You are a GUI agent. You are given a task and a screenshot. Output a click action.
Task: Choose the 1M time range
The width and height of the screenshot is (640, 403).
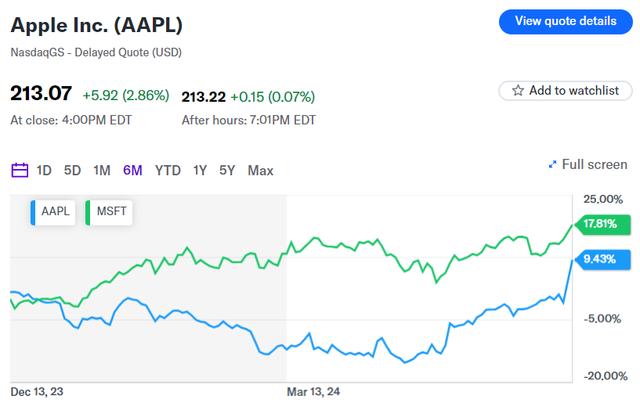pos(101,170)
